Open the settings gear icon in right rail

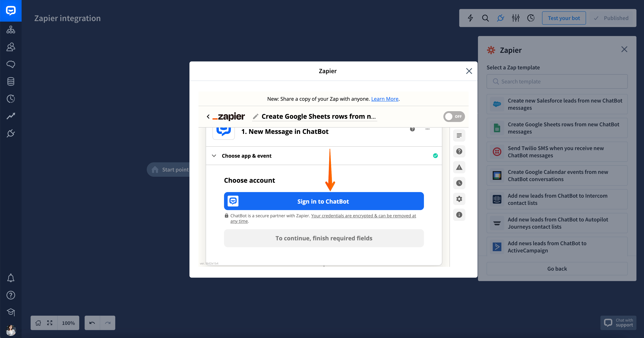[459, 199]
